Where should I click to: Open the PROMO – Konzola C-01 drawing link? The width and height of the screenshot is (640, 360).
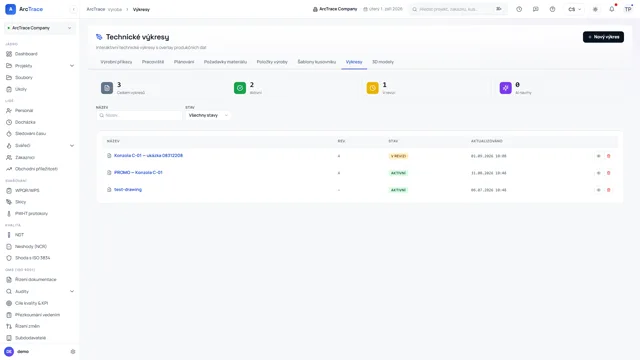138,173
